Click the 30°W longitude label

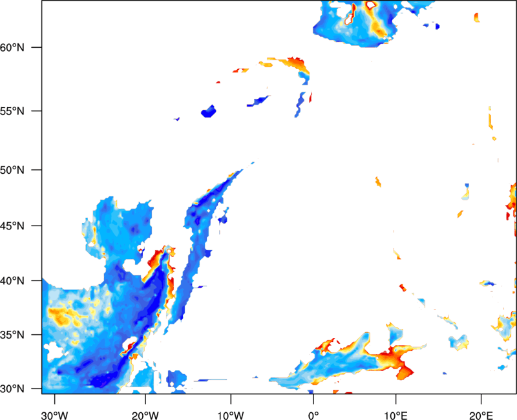[54, 415]
